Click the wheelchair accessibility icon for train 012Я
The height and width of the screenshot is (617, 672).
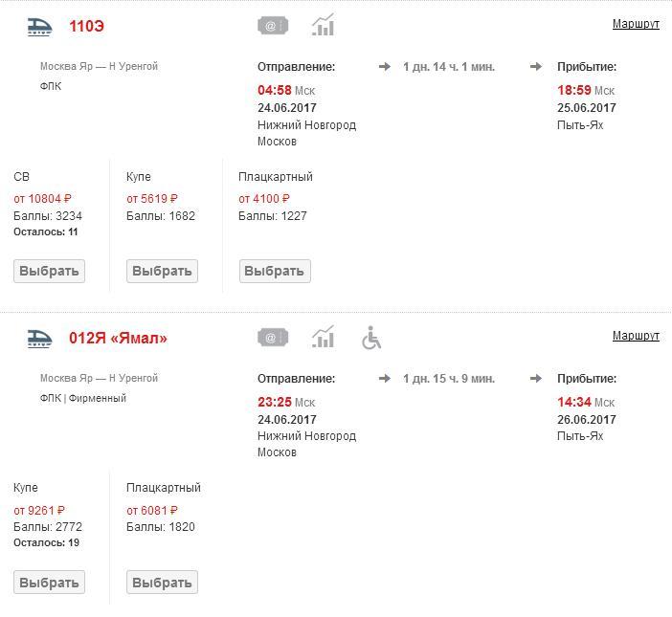coord(371,338)
